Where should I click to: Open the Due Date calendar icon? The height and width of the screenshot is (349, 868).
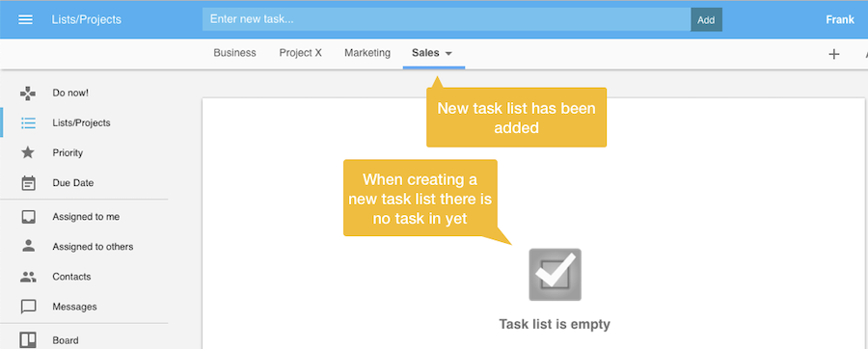(28, 182)
